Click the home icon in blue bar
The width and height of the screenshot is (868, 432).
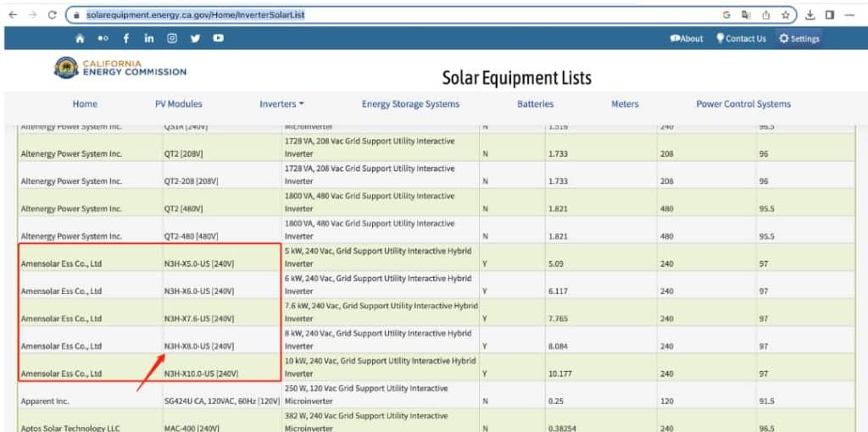tap(81, 38)
